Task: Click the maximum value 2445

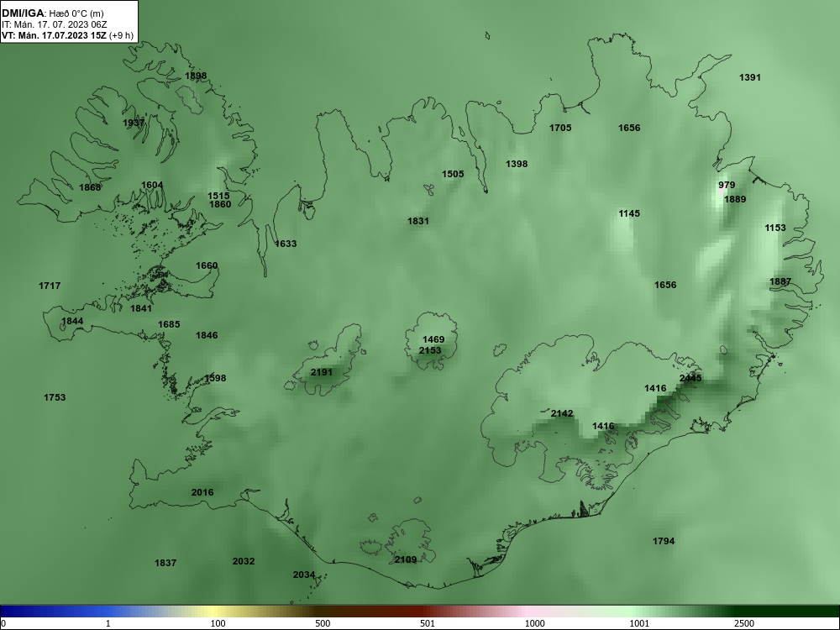Action: (690, 378)
